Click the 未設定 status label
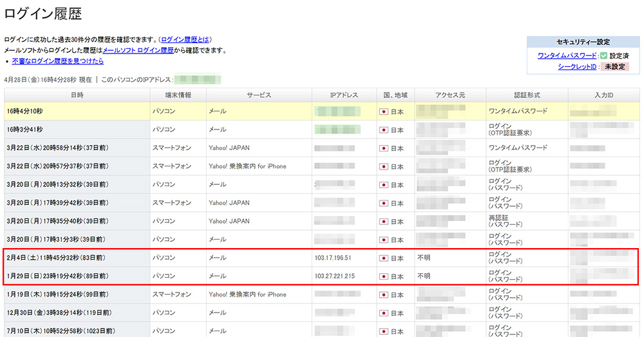 tap(614, 66)
